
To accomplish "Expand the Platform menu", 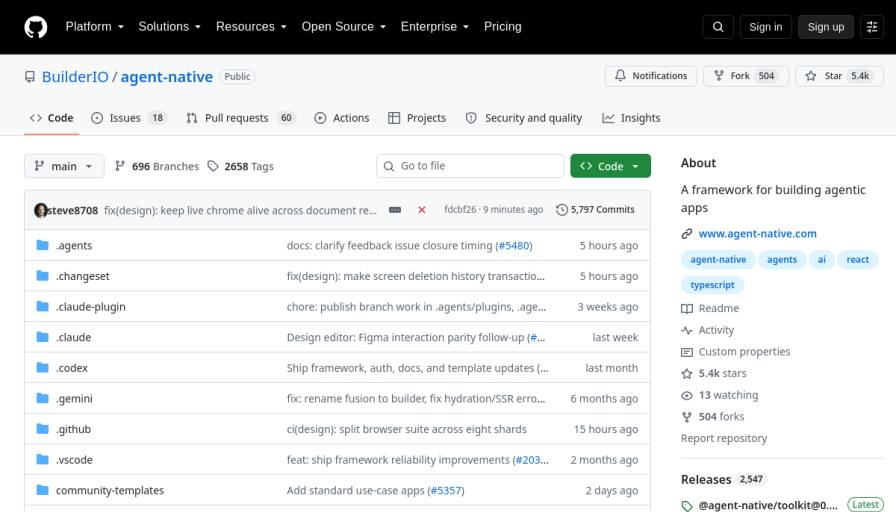I will [x=94, y=27].
